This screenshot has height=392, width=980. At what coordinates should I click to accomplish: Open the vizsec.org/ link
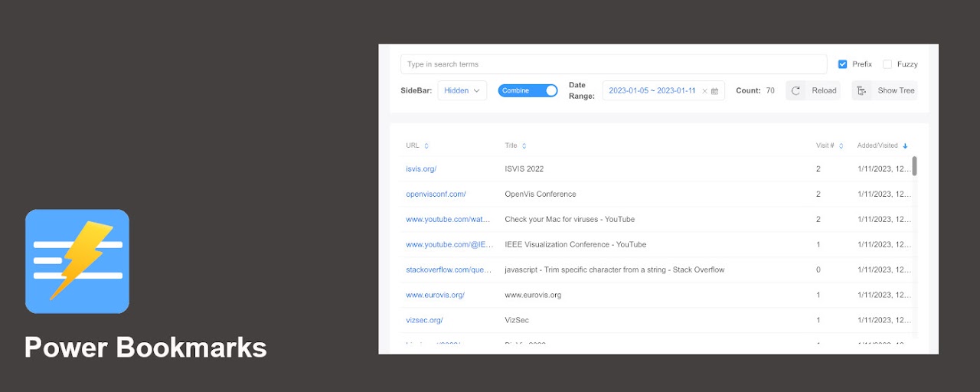[x=424, y=320]
